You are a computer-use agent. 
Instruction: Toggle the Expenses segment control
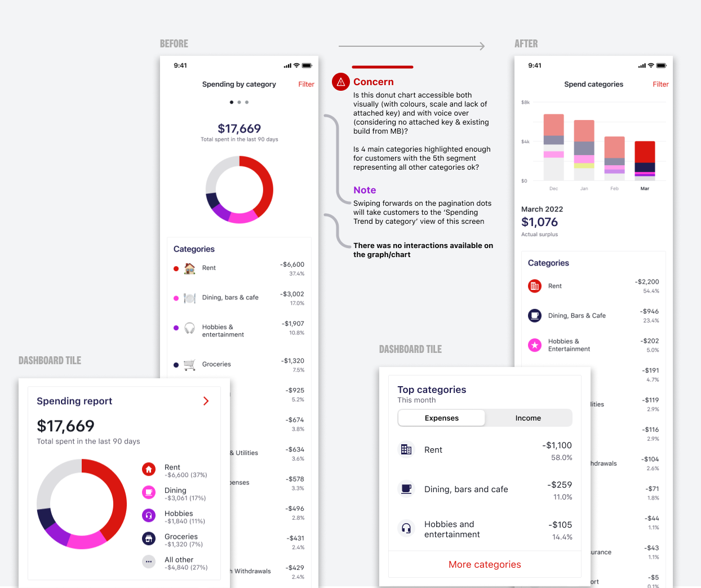click(441, 418)
